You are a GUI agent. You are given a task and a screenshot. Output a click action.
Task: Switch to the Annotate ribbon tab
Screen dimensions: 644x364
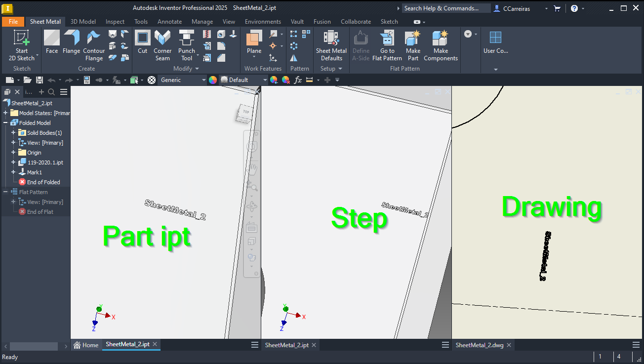click(x=169, y=21)
